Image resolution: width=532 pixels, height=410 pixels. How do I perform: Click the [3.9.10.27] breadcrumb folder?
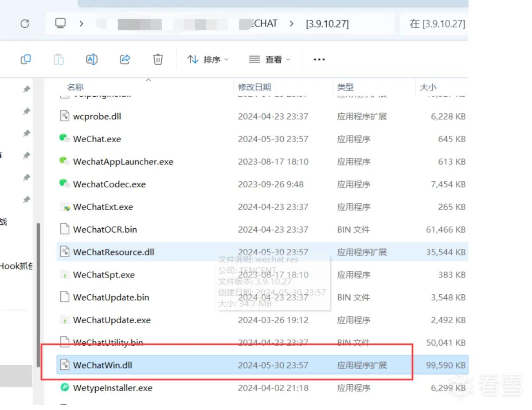click(x=328, y=24)
